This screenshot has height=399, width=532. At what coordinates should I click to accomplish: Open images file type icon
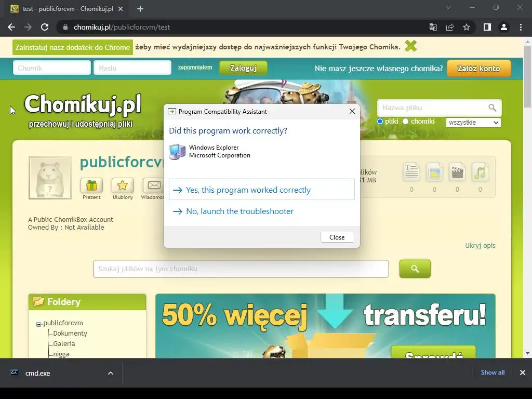tap(434, 172)
